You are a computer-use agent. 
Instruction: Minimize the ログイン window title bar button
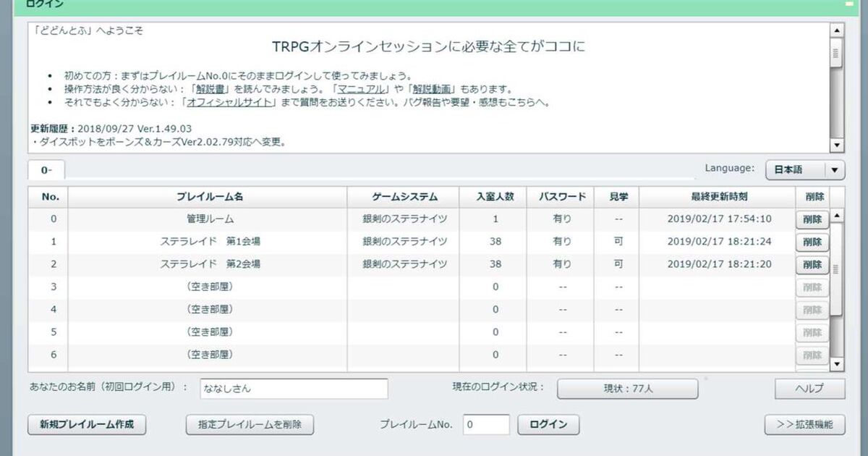(848, 4)
